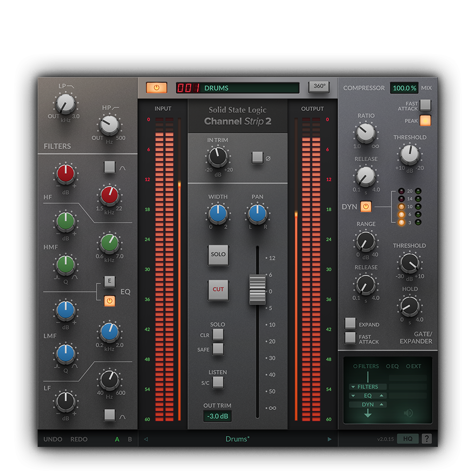Click the gate RANGE knob
The height and width of the screenshot is (476, 476).
[x=365, y=241]
